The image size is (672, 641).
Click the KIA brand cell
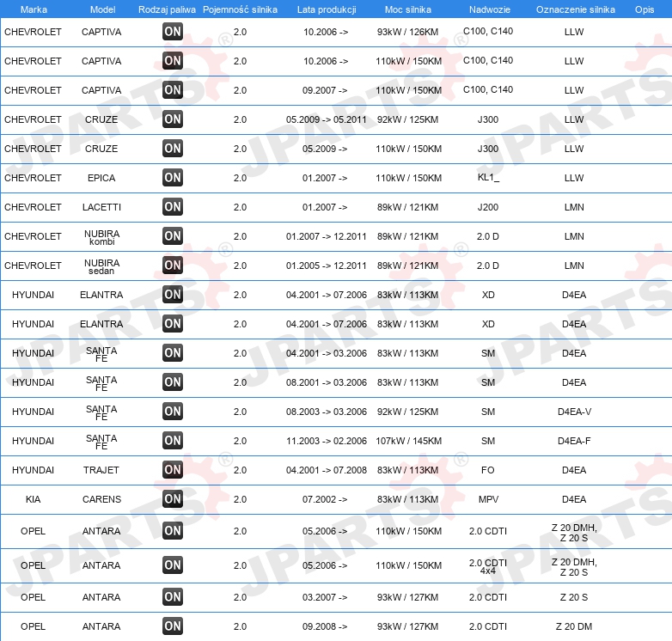[33, 499]
